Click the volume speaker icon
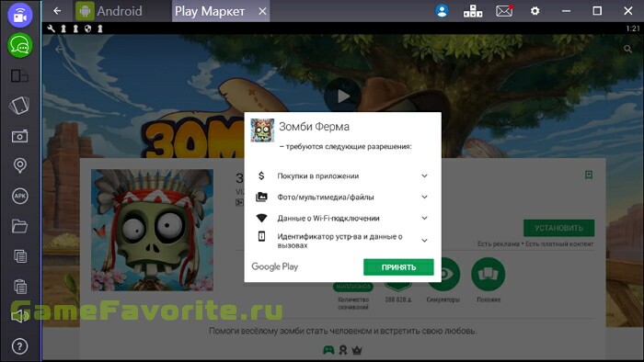644x362 pixels. [x=19, y=316]
